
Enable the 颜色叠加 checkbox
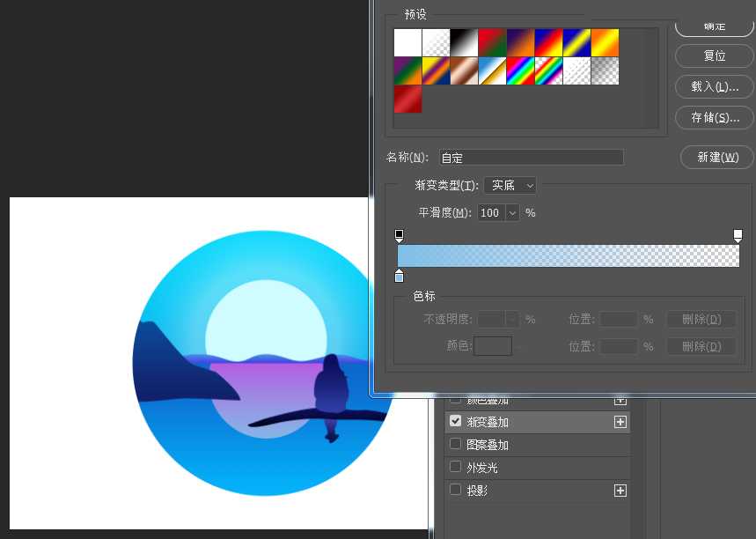click(456, 399)
